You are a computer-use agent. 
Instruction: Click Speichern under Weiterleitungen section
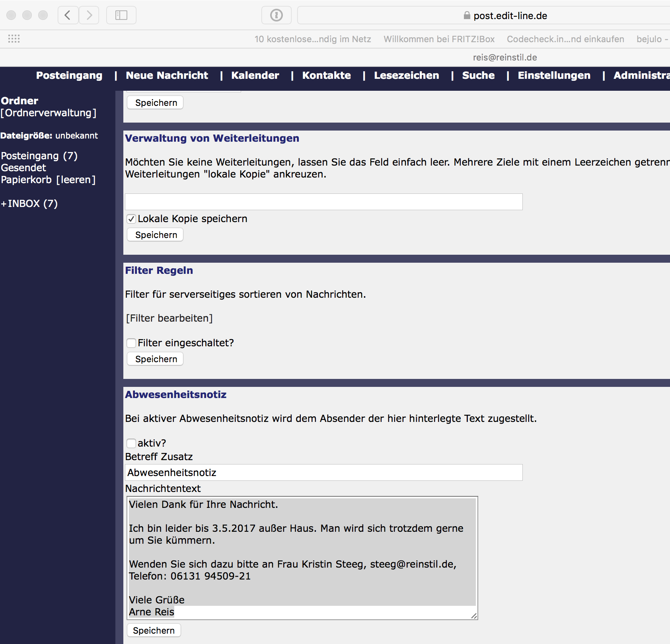pyautogui.click(x=156, y=235)
